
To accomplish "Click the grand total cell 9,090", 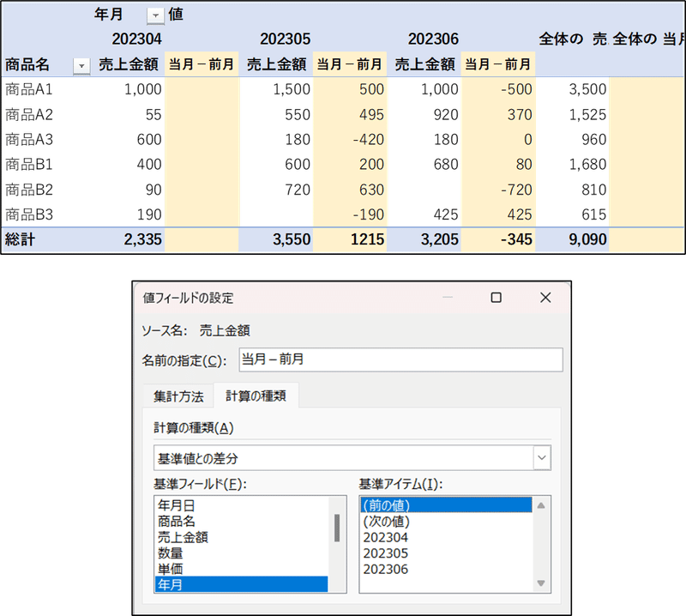I will [x=587, y=239].
